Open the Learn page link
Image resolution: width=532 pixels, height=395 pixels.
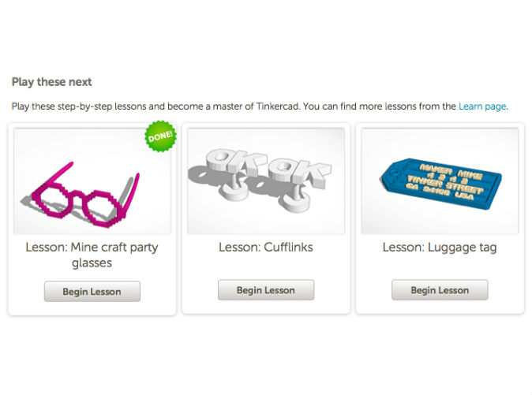[x=482, y=106]
